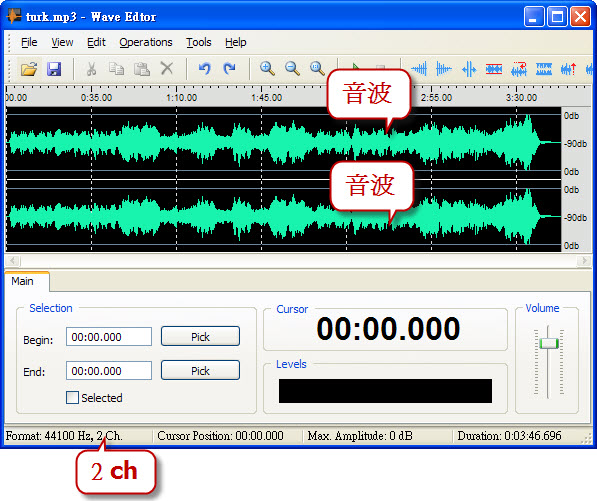Open the View menu
The height and width of the screenshot is (501, 597).
pos(62,42)
